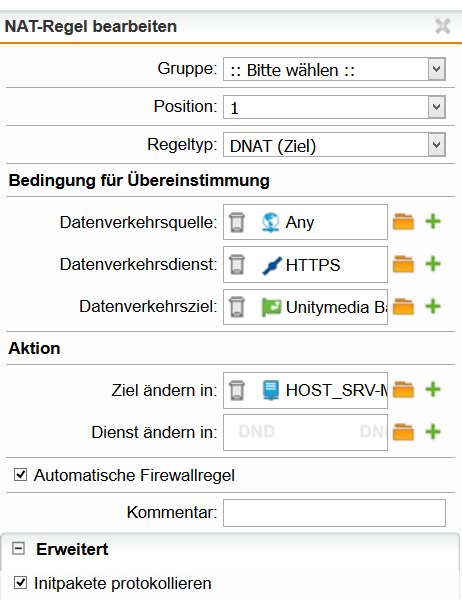Viewport: 462px width, 600px height.
Task: Remove Any from Datenverkehrsquelle via trash icon
Action: [237, 222]
